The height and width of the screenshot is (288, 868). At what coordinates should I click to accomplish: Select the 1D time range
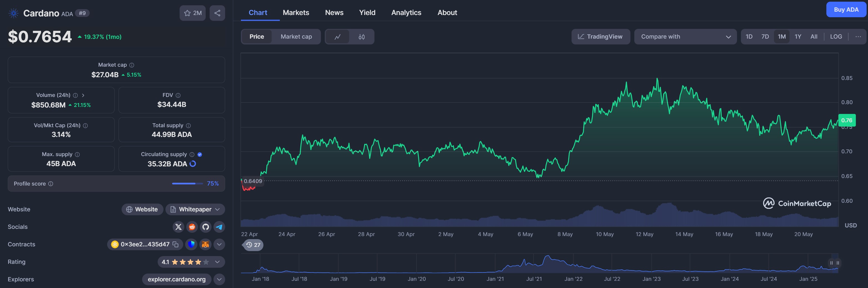(749, 37)
